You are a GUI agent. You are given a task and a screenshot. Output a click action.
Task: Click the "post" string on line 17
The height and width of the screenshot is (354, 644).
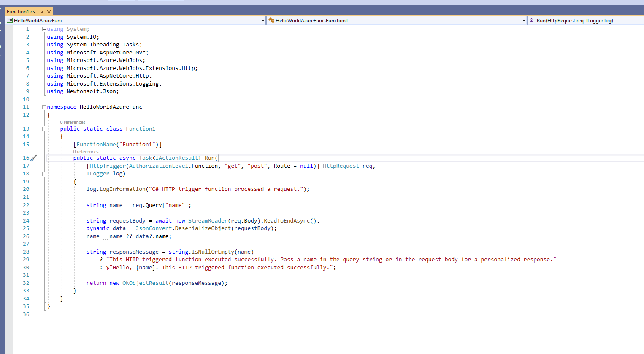[x=257, y=166]
